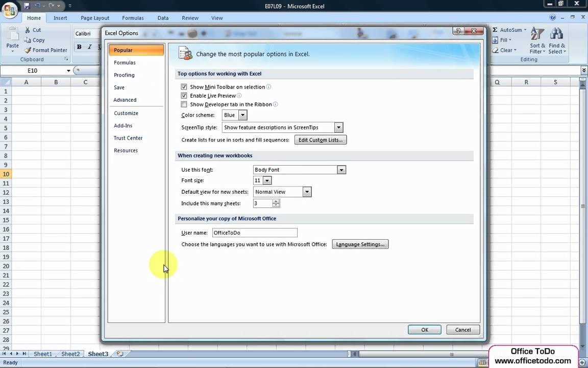Click the Save icon in Quick Access toolbar
The width and height of the screenshot is (588, 368).
point(27,6)
